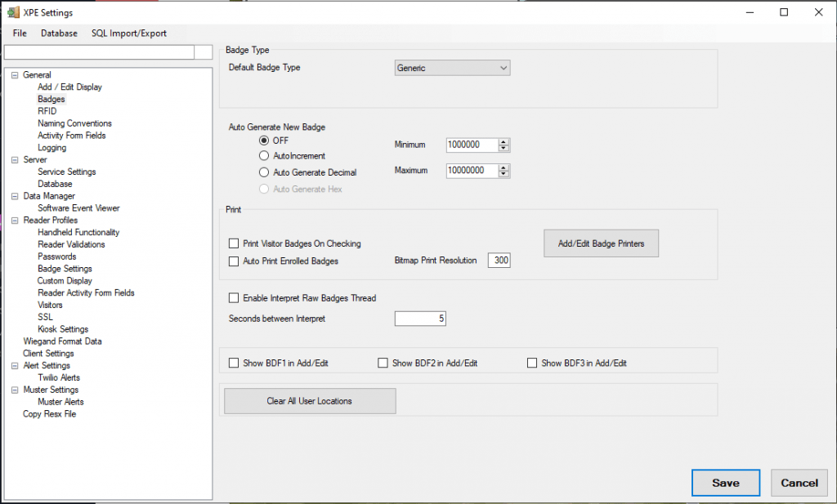Collapse the General tree node
Viewport: 837px width, 504px height.
point(15,75)
